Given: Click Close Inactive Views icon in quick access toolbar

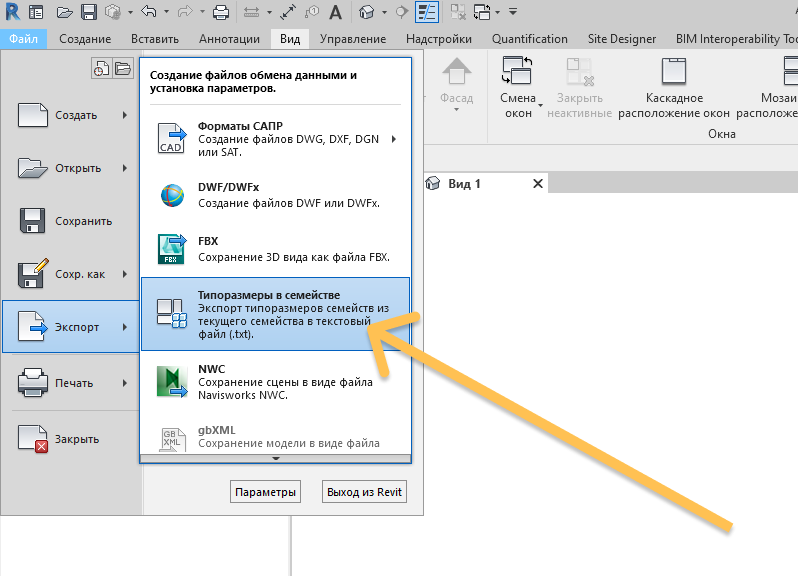Looking at the screenshot, I should 458,12.
